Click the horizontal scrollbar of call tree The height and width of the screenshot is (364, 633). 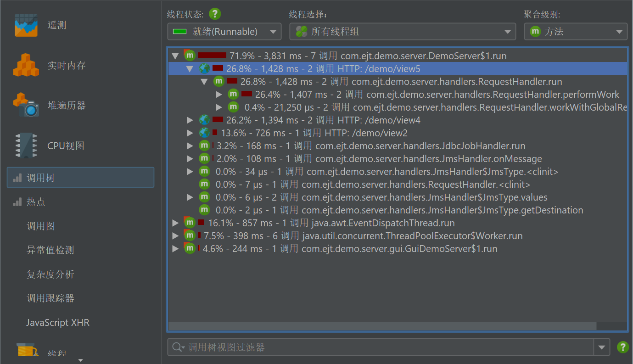pyautogui.click(x=382, y=326)
